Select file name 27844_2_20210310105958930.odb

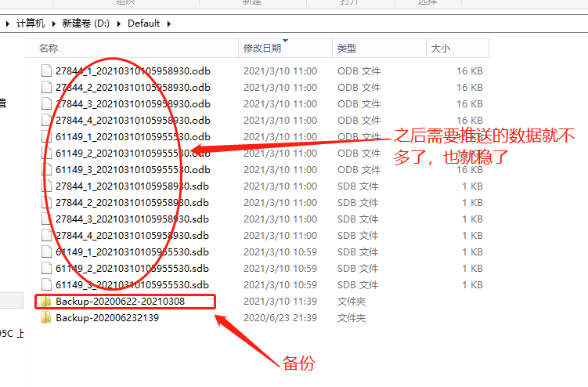133,88
